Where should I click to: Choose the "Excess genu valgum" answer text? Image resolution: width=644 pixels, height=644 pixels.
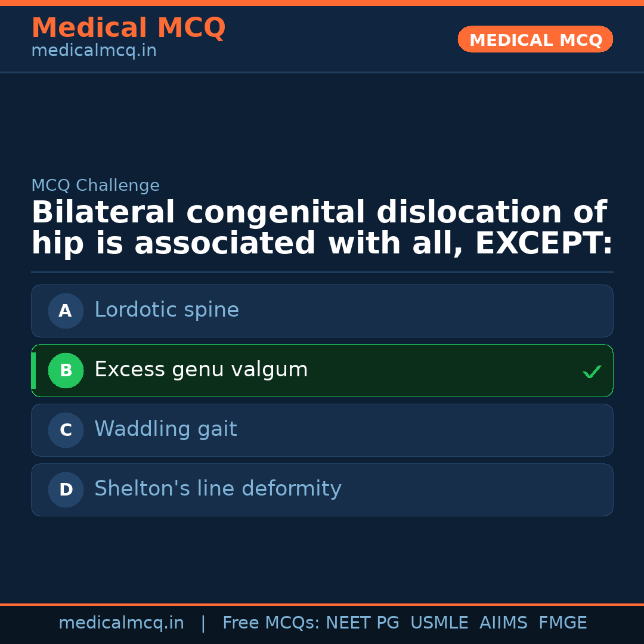click(201, 370)
